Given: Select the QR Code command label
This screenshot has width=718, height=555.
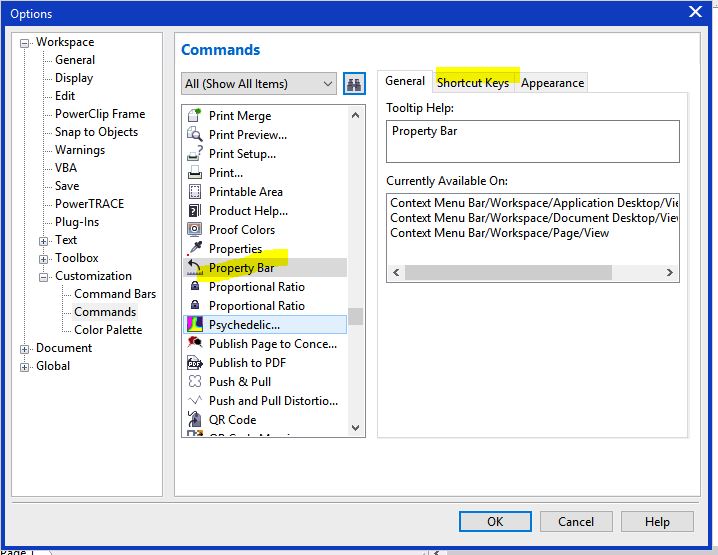Looking at the screenshot, I should click(x=232, y=419).
